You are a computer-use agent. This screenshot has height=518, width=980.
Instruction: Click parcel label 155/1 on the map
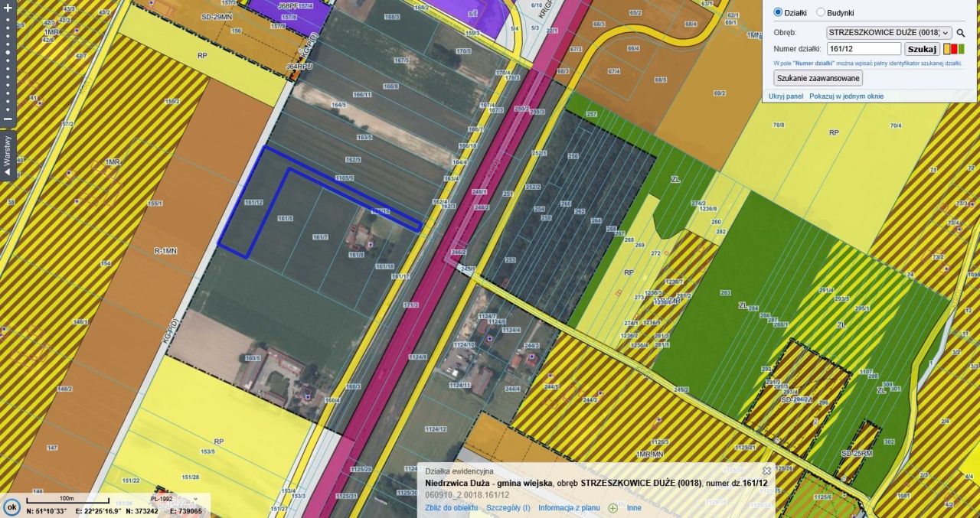[155, 204]
